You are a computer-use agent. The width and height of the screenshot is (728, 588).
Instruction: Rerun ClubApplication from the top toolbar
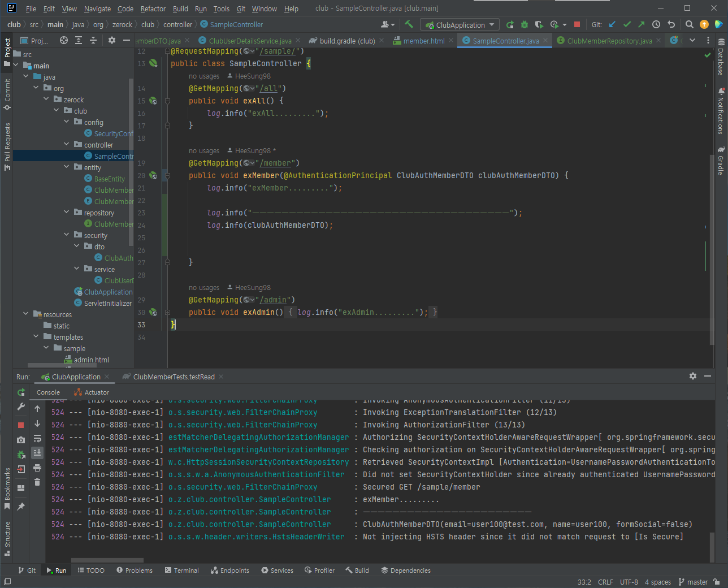[510, 24]
